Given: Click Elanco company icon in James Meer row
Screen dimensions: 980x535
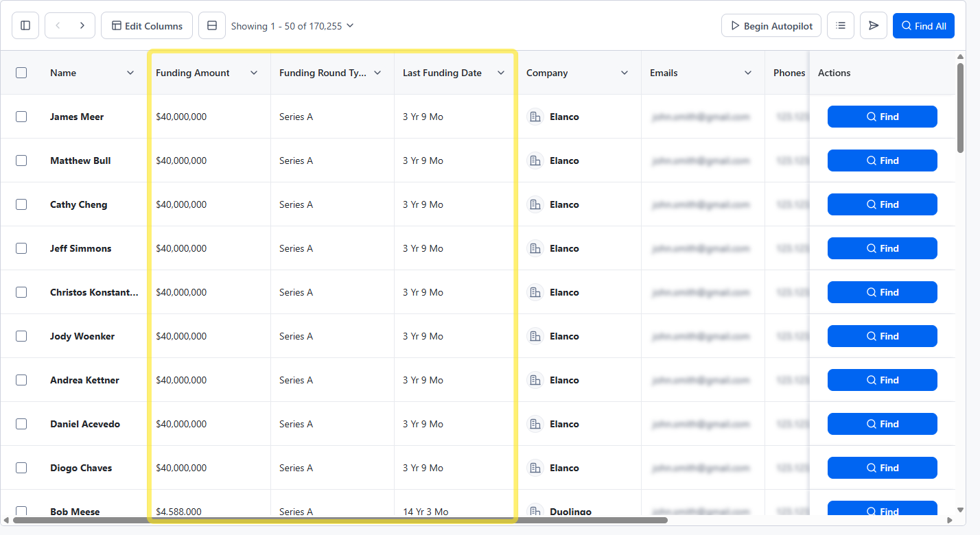Looking at the screenshot, I should click(535, 117).
